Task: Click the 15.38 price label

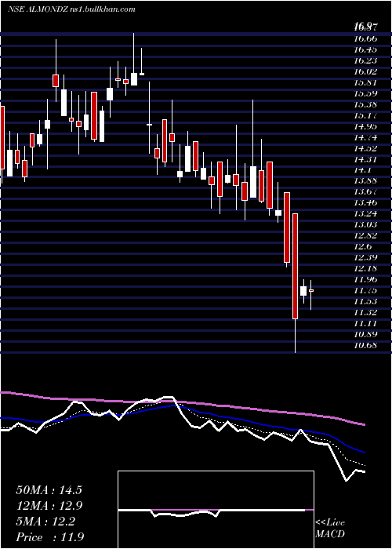Action: pyautogui.click(x=365, y=104)
